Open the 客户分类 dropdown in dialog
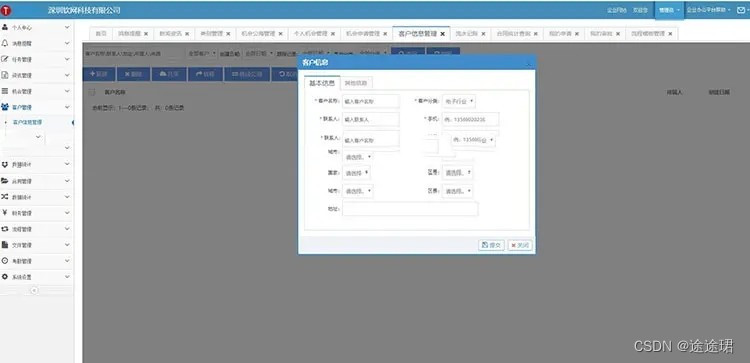Image resolution: width=750 pixels, height=363 pixels. coord(458,101)
